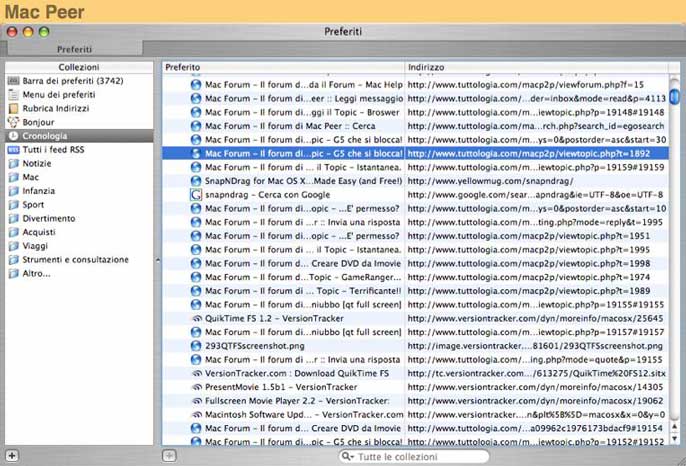Image resolution: width=686 pixels, height=466 pixels.
Task: Select Mac Forum ... Topic - GameRanger... entry
Action: pos(303,277)
